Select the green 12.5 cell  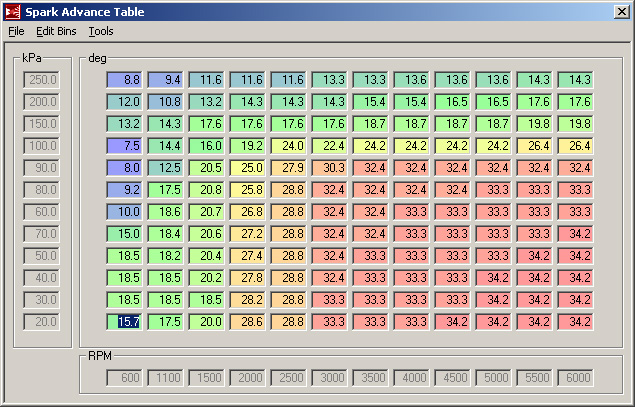coord(168,168)
